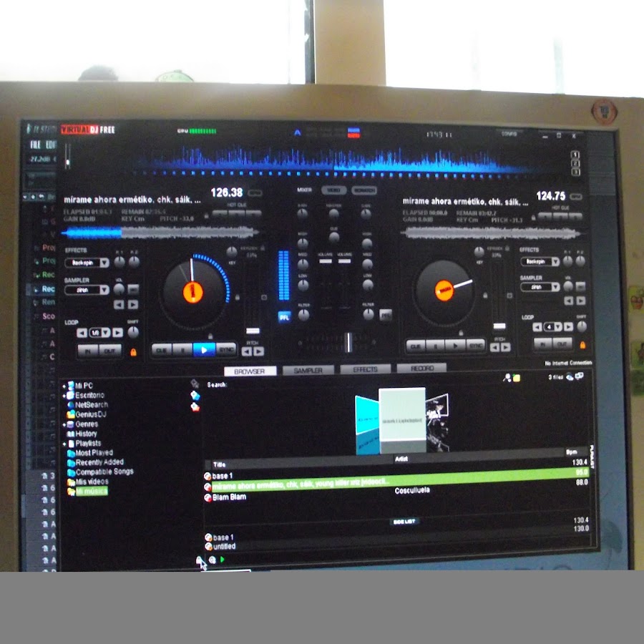Open the left deck Effects dropdown (Backspin)
This screenshot has height=644, width=644.
point(87,263)
